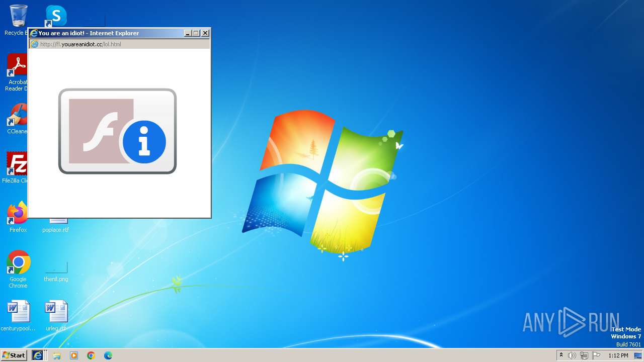Close the You are an idiot window
This screenshot has width=644, height=362.
coord(205,33)
